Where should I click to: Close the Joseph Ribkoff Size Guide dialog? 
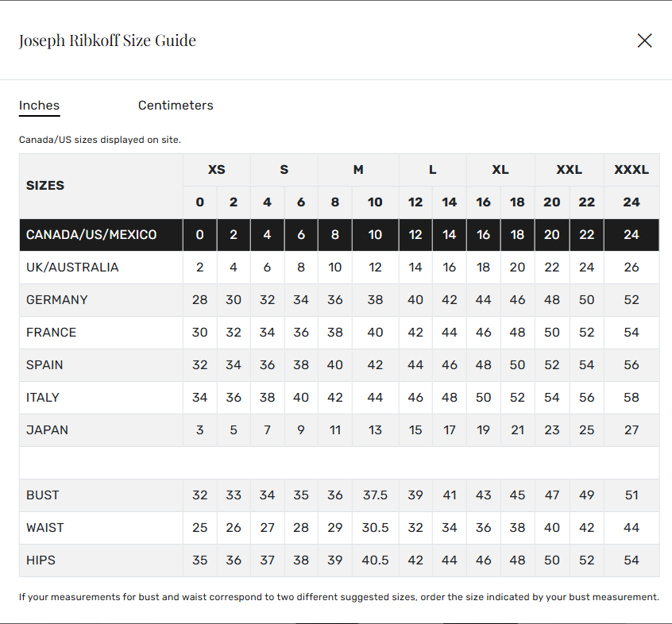644,40
